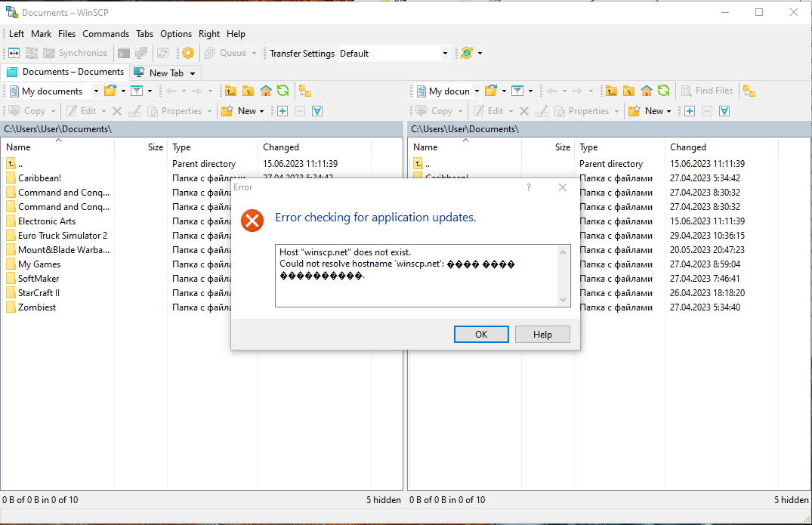
Task: Open the Commands menu
Action: pos(106,34)
